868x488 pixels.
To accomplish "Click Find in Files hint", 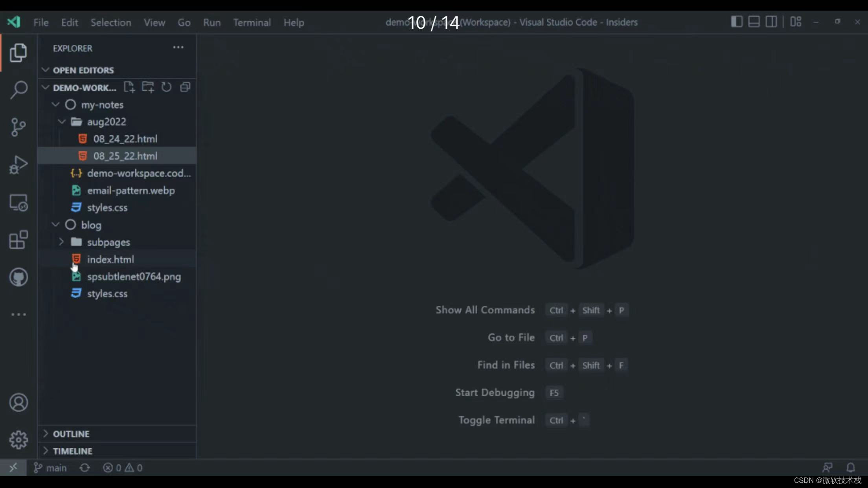I will pyautogui.click(x=506, y=365).
